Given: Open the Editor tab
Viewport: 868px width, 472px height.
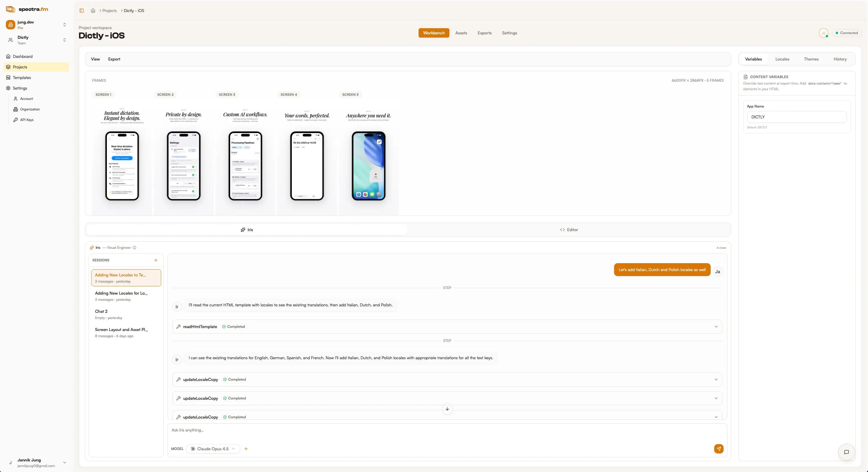Looking at the screenshot, I should click(569, 230).
